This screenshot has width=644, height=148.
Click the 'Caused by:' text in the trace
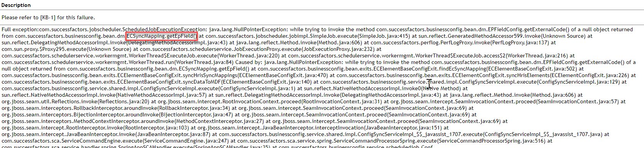[249, 62]
